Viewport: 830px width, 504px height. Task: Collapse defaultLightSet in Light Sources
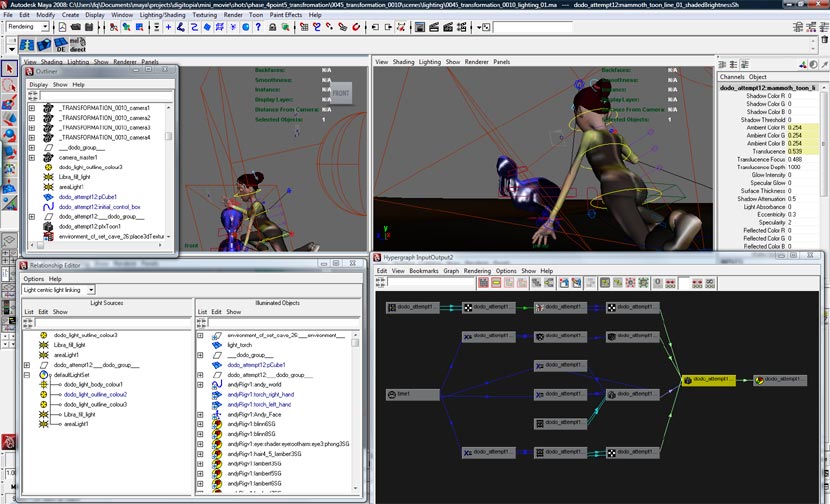click(x=26, y=375)
